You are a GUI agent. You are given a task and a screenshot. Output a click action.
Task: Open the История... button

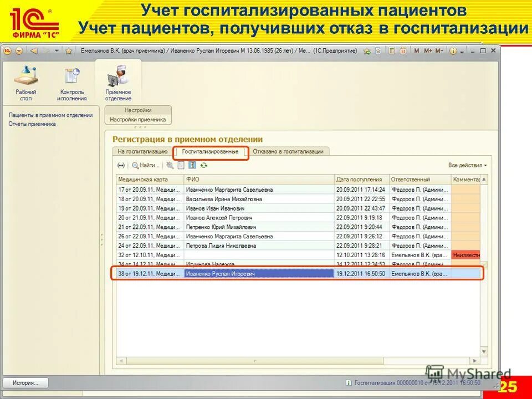click(25, 383)
